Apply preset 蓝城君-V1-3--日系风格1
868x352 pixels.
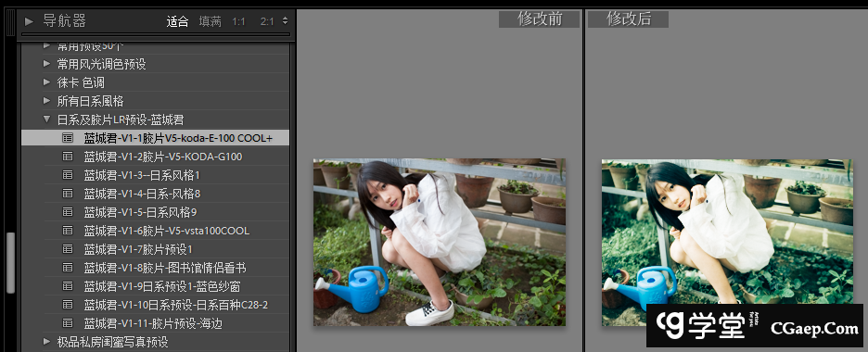[x=142, y=175]
